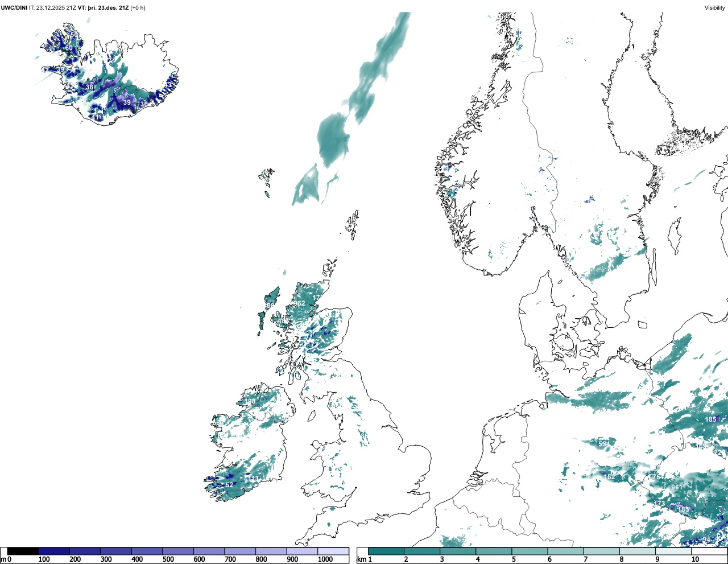
Task: Click the black 0–100 m legend swatch
Action: tap(23, 551)
